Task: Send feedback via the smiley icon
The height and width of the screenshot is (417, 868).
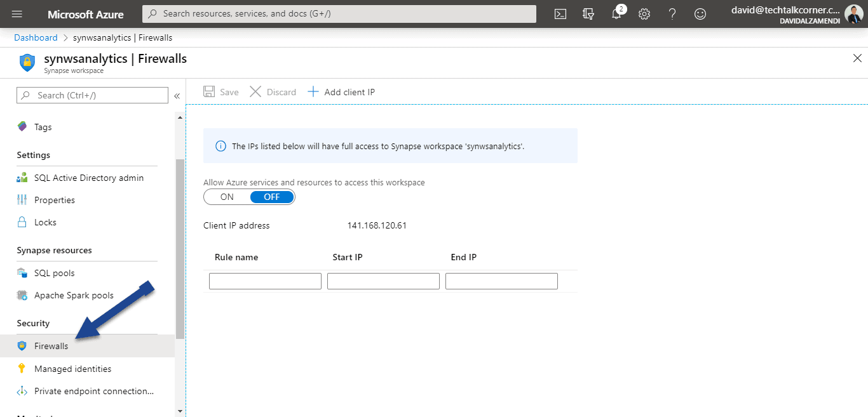Action: coord(700,13)
